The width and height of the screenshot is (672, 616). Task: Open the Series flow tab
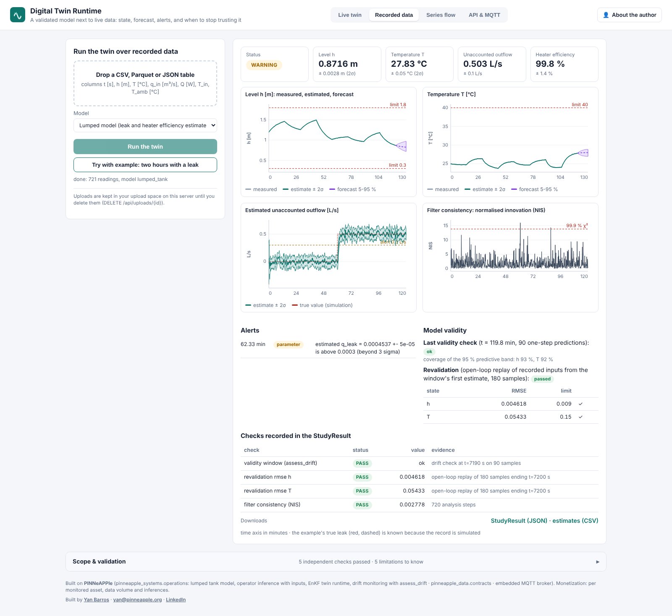coord(441,15)
